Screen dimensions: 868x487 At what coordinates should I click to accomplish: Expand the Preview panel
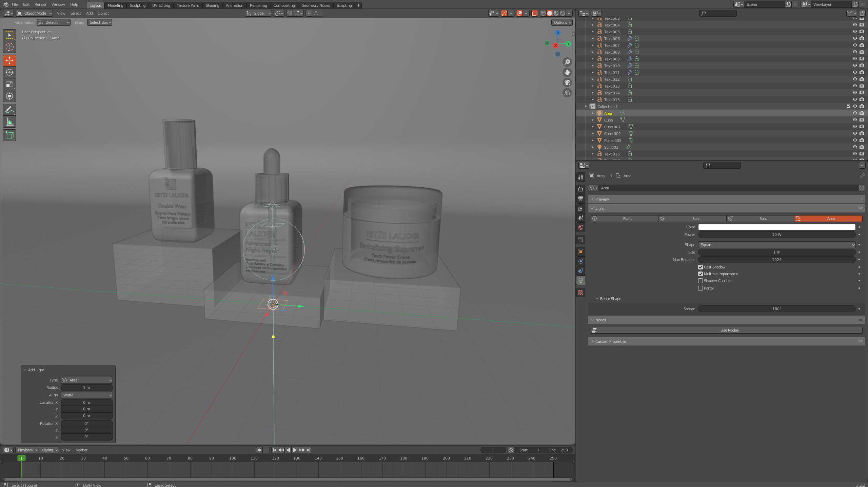point(726,199)
